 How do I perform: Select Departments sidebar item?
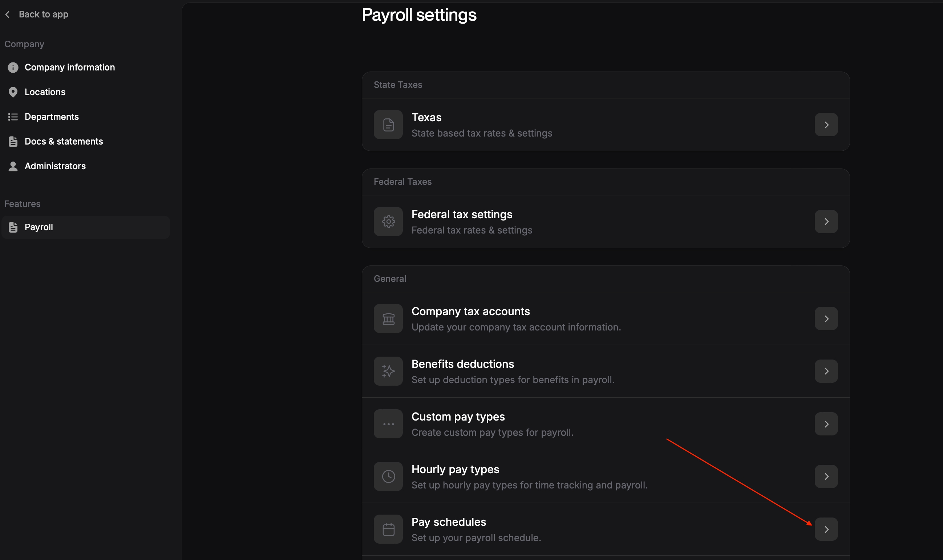[52, 117]
